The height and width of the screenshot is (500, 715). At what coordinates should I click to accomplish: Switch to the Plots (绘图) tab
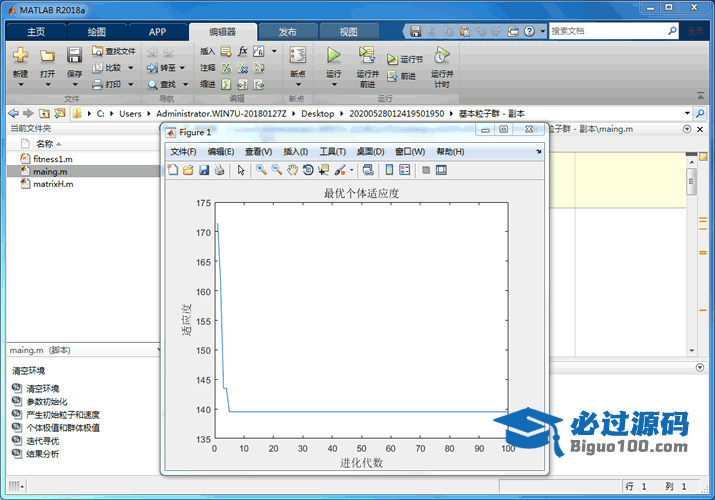click(96, 32)
